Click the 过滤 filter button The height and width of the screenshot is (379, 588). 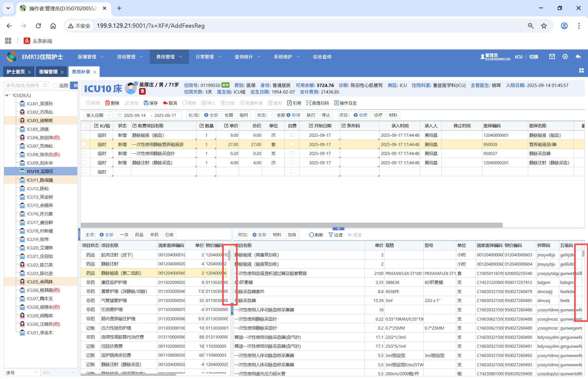pos(335,235)
